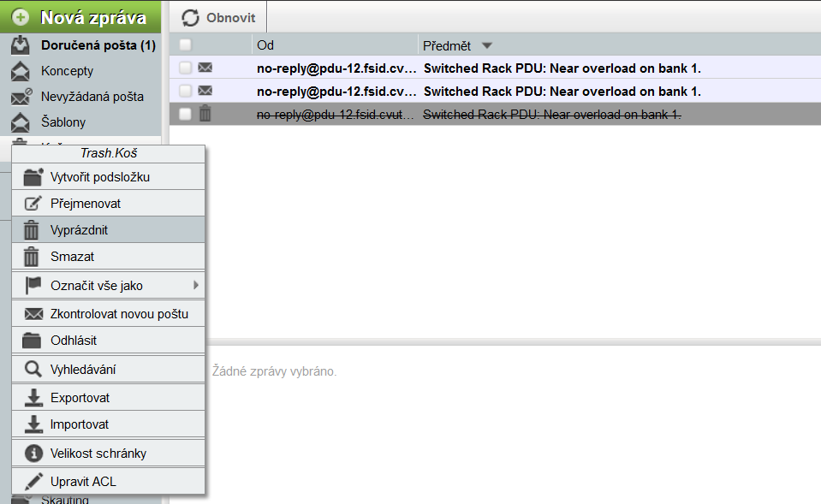Click the Nová zpráva button
This screenshot has height=504, width=821.
point(80,17)
